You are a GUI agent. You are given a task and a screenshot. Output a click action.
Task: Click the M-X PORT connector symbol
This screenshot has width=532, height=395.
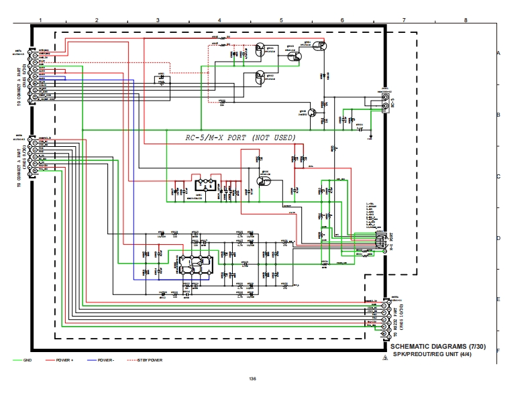coord(380,240)
